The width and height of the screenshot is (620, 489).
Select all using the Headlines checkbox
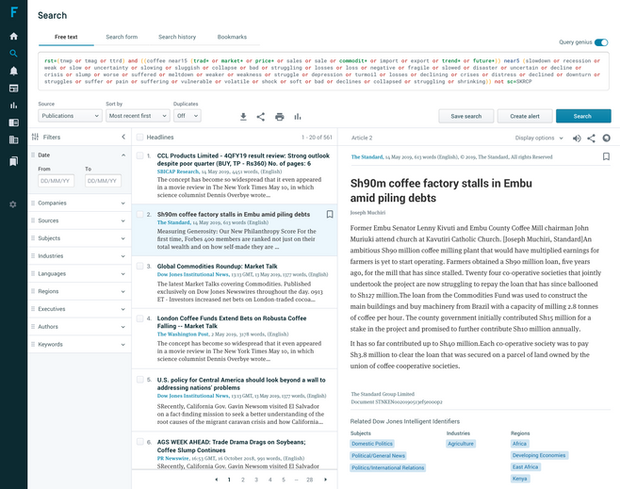pos(141,136)
